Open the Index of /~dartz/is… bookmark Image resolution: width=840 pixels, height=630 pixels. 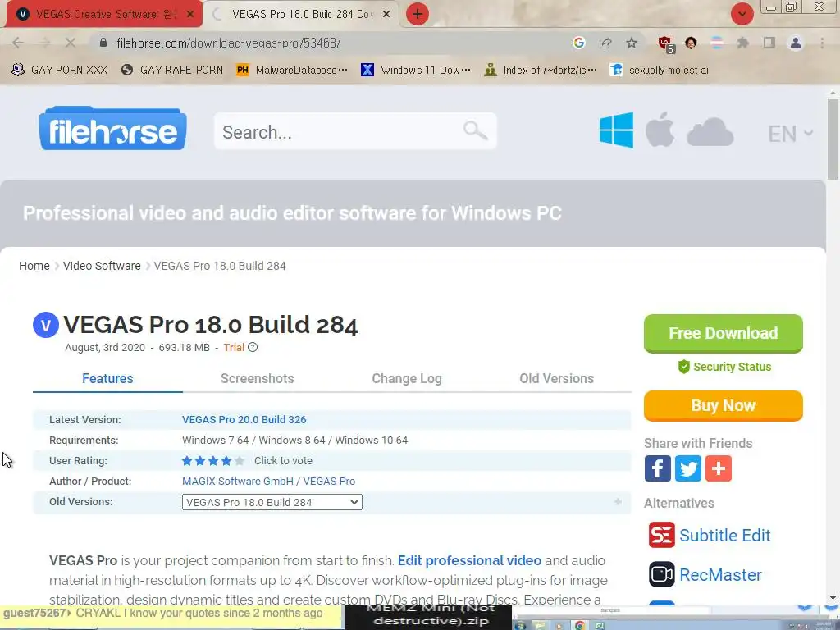(x=540, y=70)
